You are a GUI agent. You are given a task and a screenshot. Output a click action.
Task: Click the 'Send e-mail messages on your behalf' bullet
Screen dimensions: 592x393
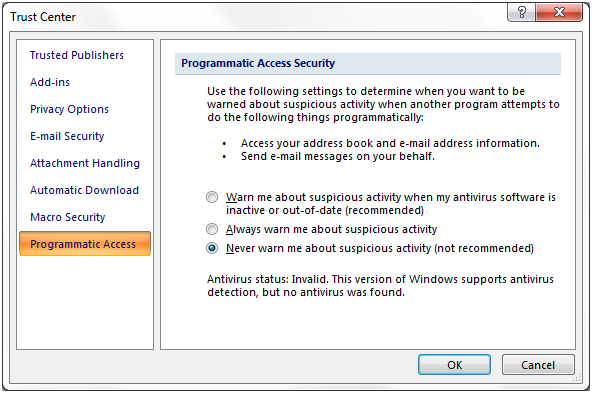[338, 156]
